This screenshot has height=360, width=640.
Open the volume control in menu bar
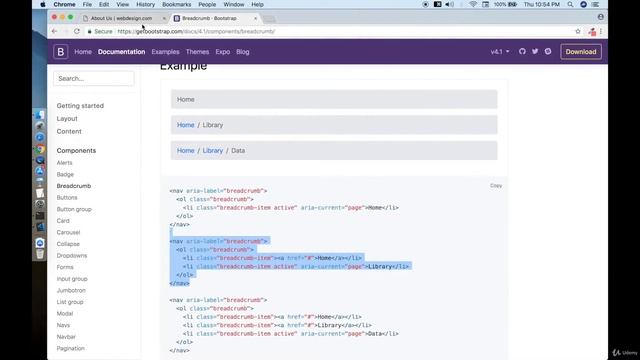(x=449, y=4)
